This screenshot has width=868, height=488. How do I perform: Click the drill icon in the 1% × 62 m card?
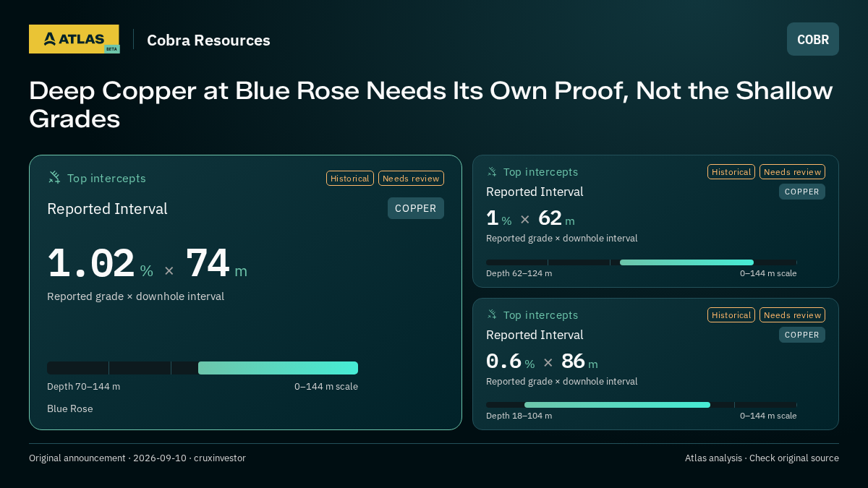point(492,171)
